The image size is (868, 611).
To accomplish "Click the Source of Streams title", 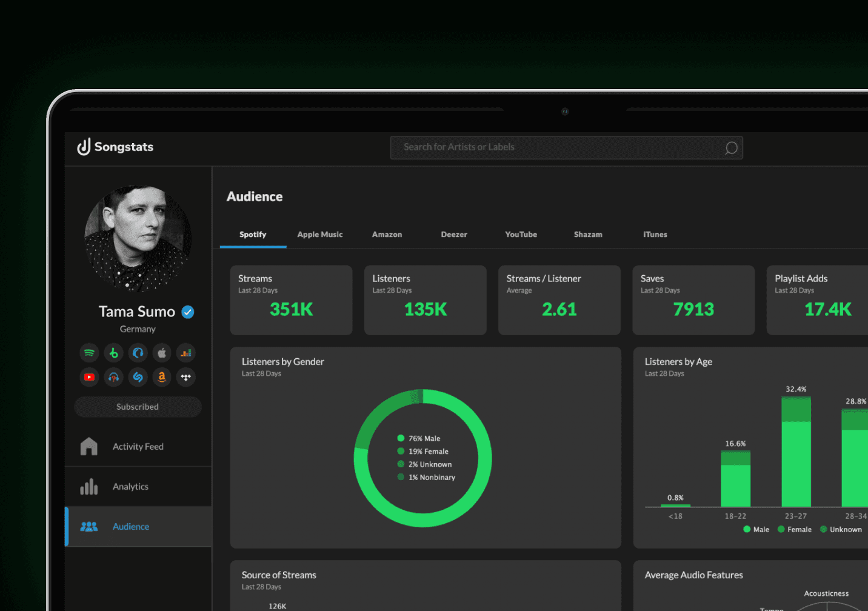I will [279, 575].
